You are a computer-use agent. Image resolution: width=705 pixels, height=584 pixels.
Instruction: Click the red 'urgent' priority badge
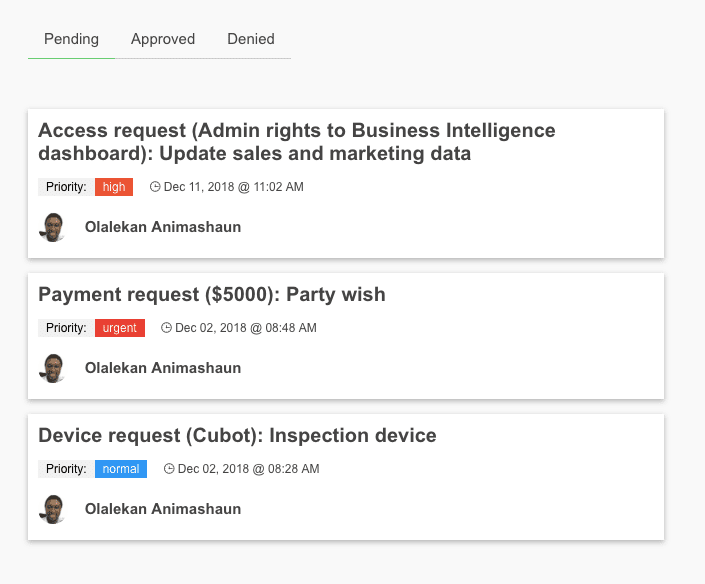coord(120,328)
